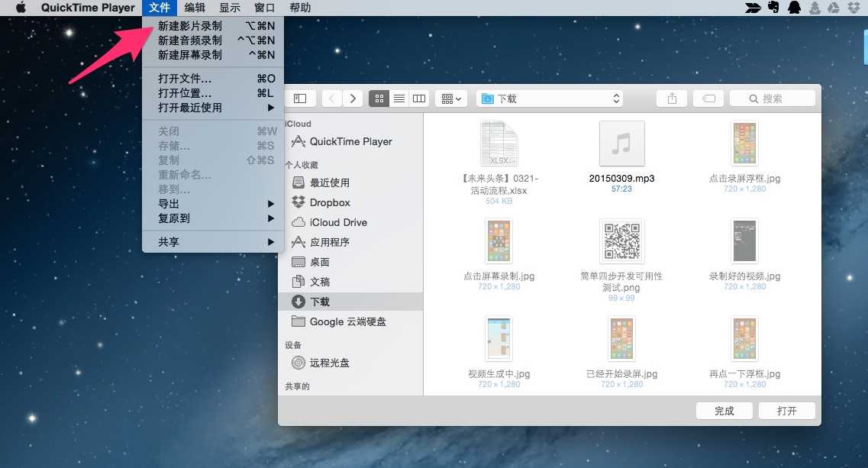The image size is (868, 468).
Task: Select Google 云端硬盘 in the sidebar
Action: click(x=351, y=321)
